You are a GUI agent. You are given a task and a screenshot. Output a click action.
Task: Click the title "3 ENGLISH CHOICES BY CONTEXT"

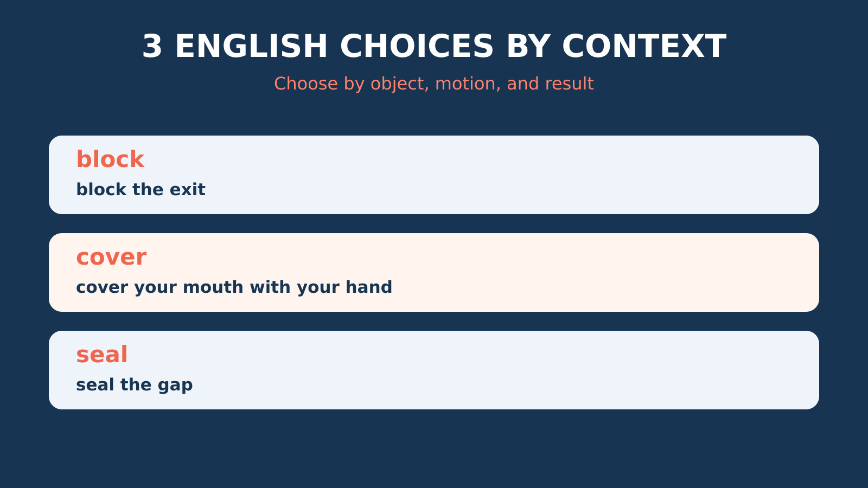[x=434, y=47]
